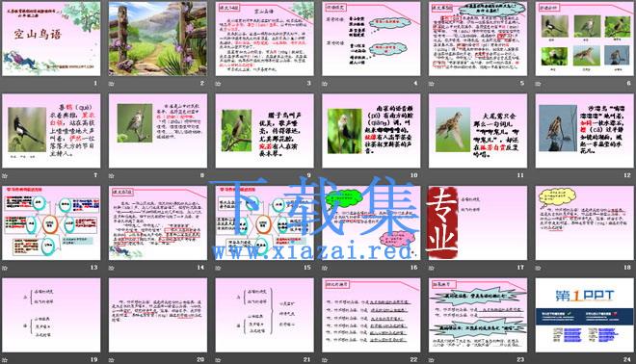Click the animation star under slide 23

tap(432, 360)
